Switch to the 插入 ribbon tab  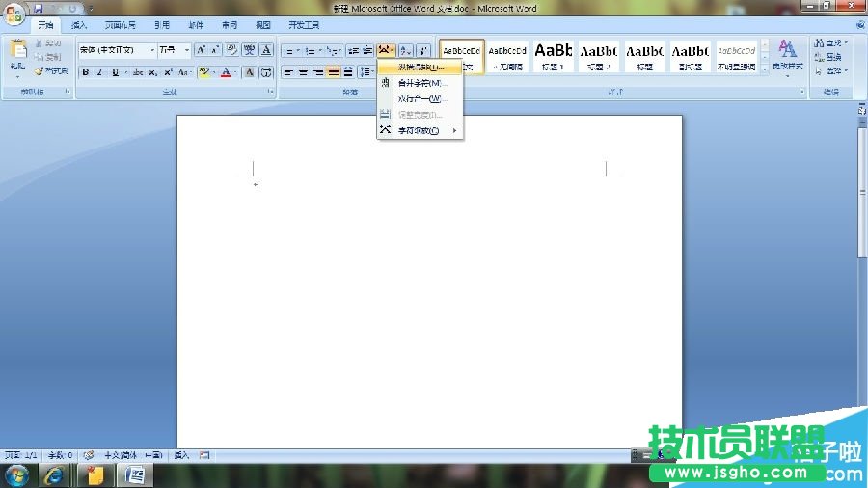[x=79, y=25]
